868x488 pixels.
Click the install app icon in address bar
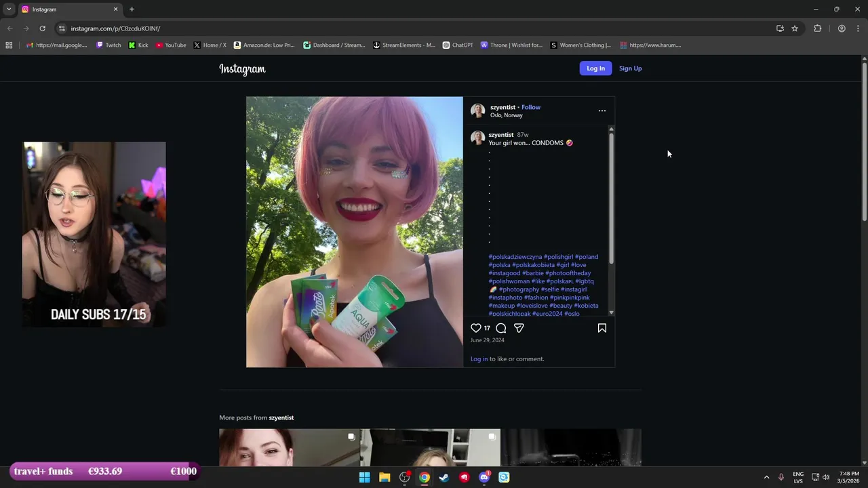coord(780,28)
